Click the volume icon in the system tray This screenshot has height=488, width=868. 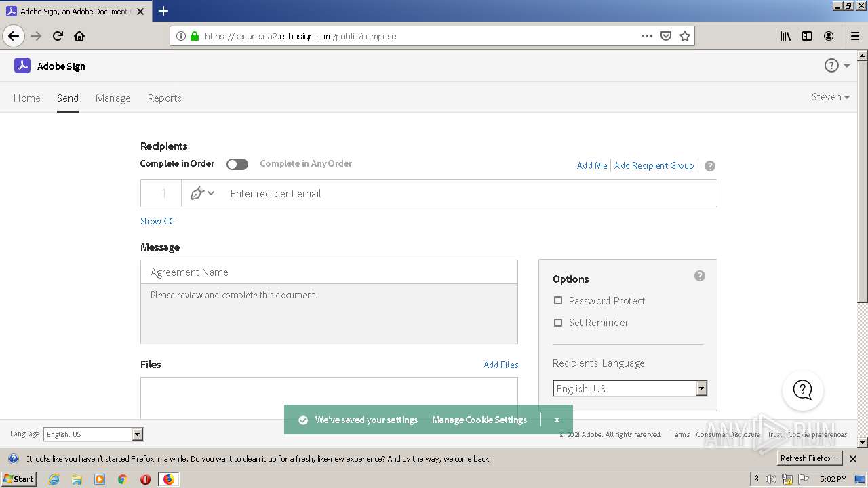771,479
